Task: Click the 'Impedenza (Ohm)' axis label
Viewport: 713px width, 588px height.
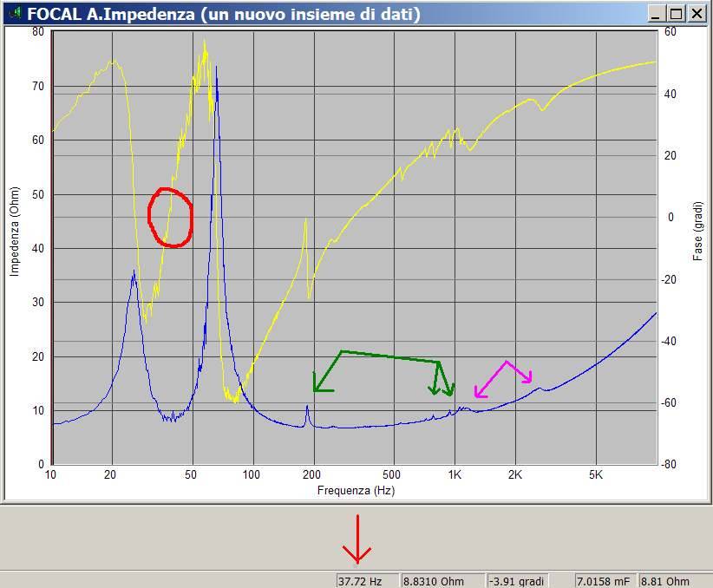Action: coord(15,232)
